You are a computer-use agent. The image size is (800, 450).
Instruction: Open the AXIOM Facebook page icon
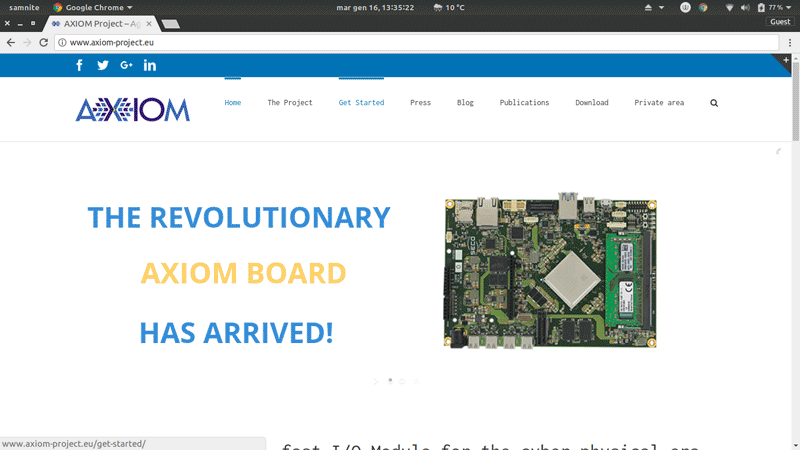[x=79, y=65]
